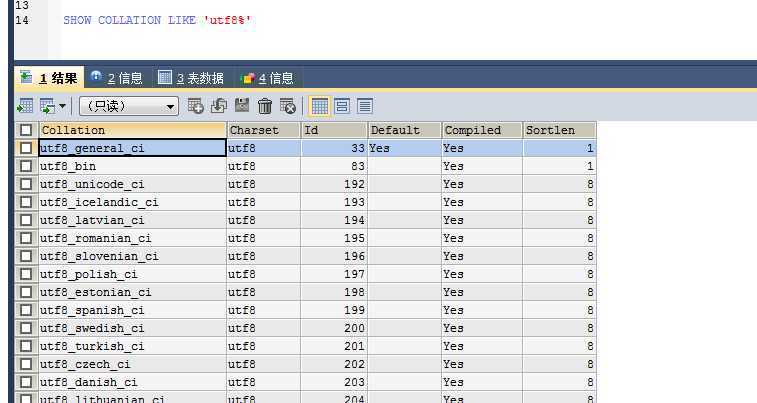Check the utf8_slovenian_ci row checkbox
Viewport: 757px width, 403px height.
point(26,256)
